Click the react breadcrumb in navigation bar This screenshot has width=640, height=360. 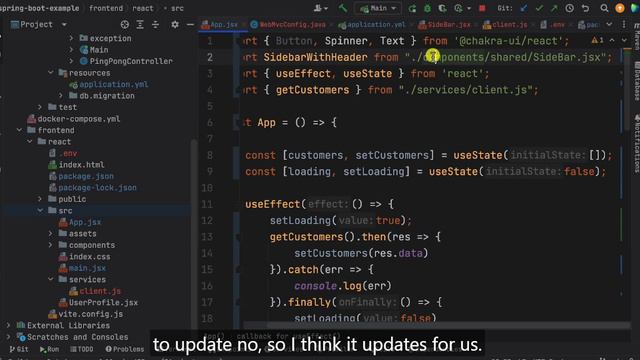click(143, 8)
